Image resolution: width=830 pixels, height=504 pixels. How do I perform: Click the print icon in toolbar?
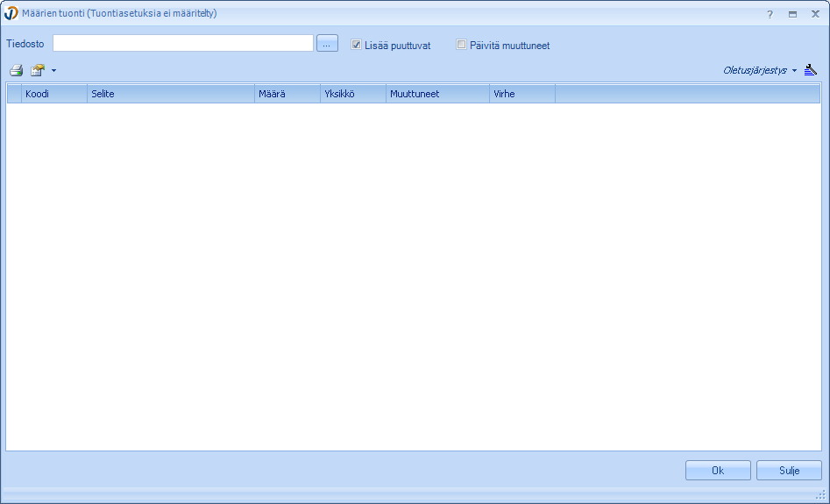tap(17, 70)
